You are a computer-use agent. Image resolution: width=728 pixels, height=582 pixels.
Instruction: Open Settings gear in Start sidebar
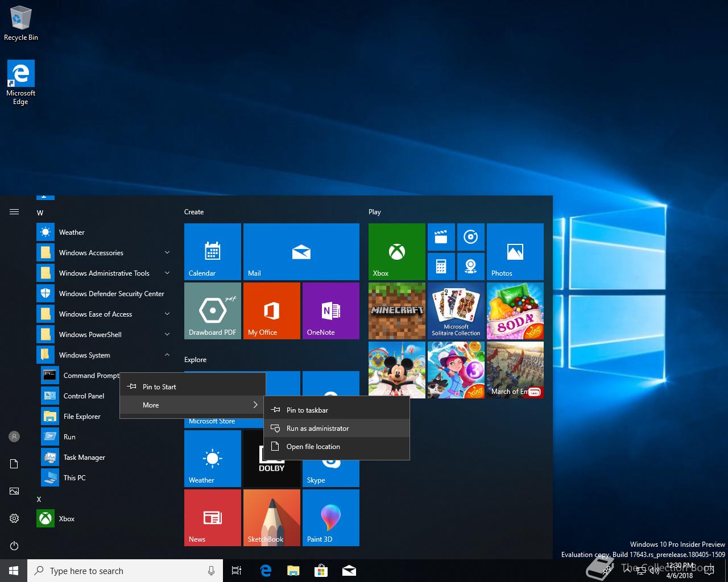[x=14, y=518]
